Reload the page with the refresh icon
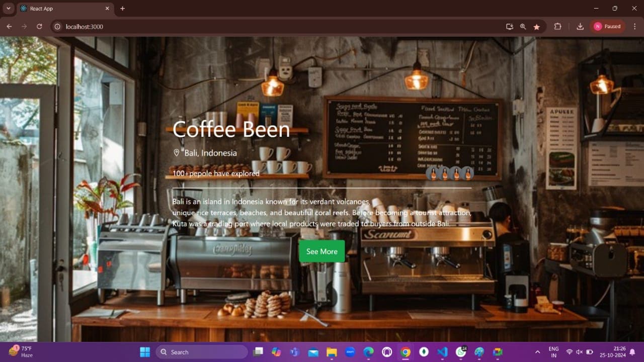This screenshot has height=362, width=644. 39,27
